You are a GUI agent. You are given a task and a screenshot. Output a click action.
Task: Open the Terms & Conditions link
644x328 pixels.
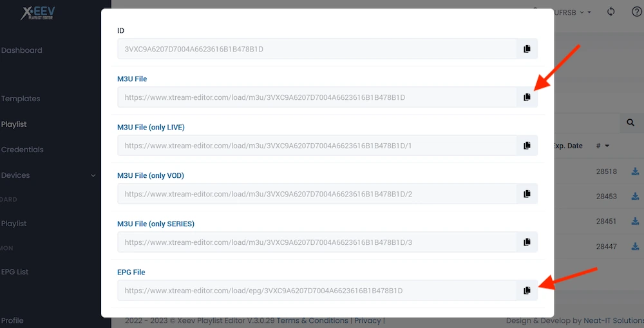tap(312, 320)
